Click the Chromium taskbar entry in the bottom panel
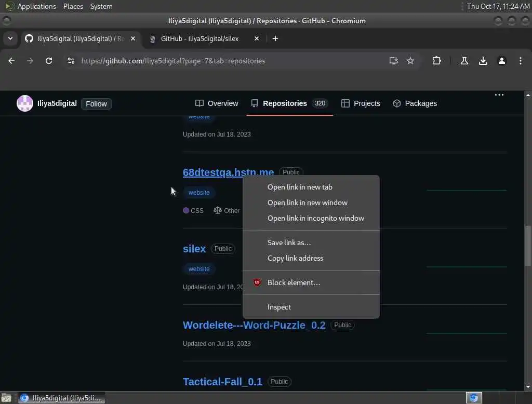This screenshot has height=404, width=532. 62,398
